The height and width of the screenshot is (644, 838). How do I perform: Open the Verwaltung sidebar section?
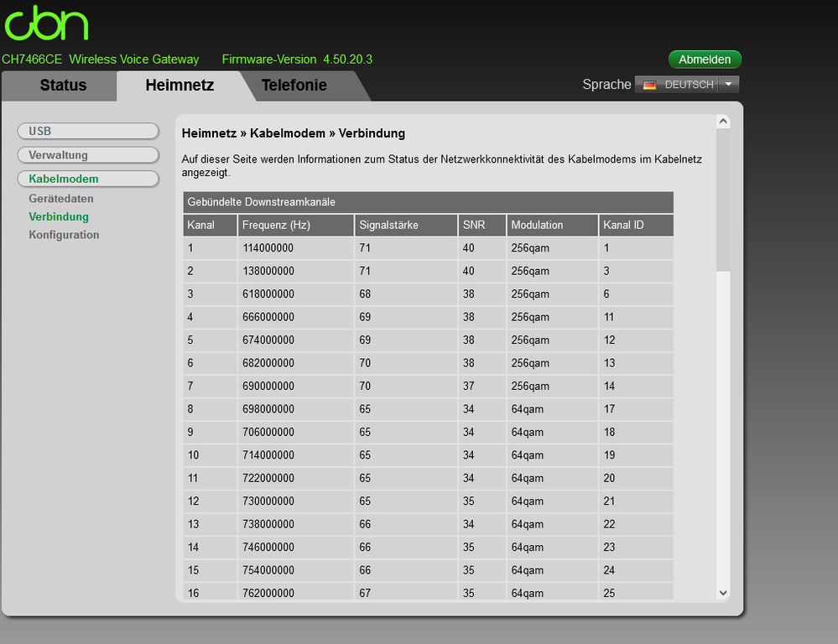[88, 155]
